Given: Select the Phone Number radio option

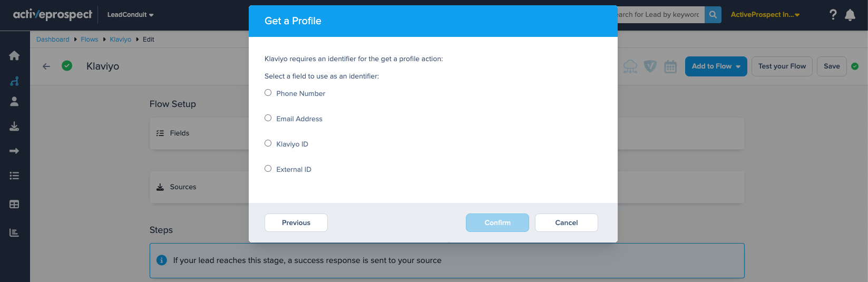Looking at the screenshot, I should 268,93.
